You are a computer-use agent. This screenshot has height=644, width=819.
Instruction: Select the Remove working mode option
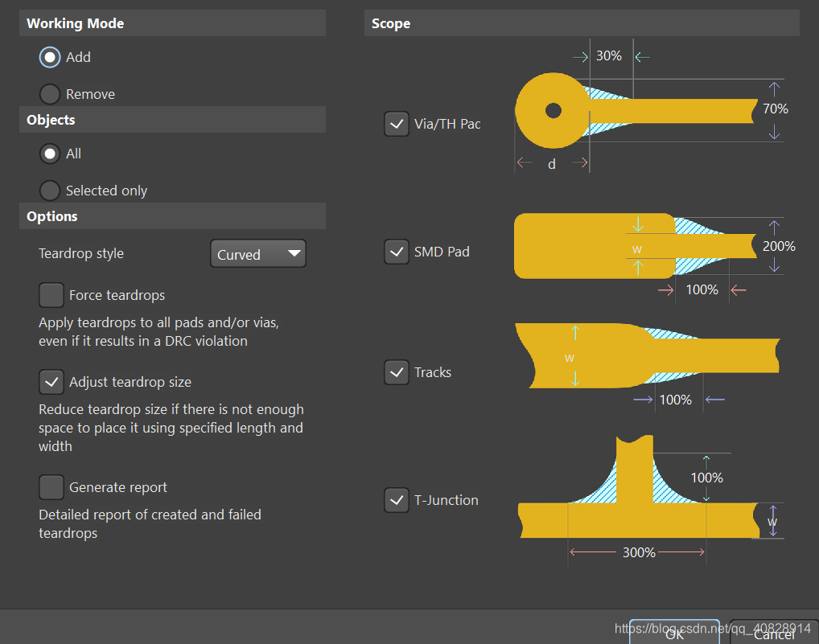point(50,94)
